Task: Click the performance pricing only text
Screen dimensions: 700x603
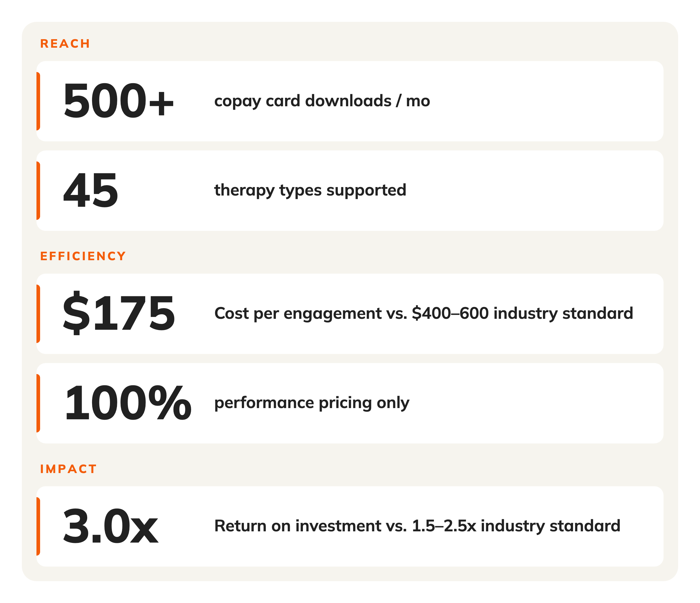Action: 312,403
